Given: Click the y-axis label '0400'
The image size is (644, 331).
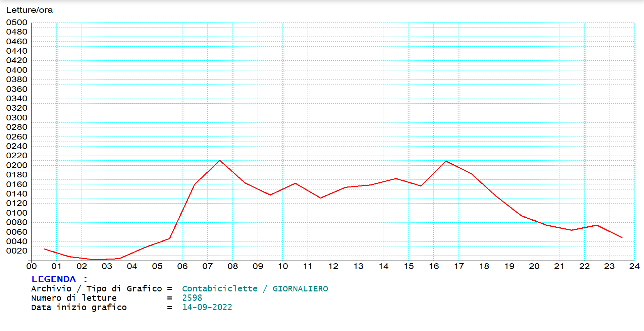Looking at the screenshot, I should tap(17, 70).
